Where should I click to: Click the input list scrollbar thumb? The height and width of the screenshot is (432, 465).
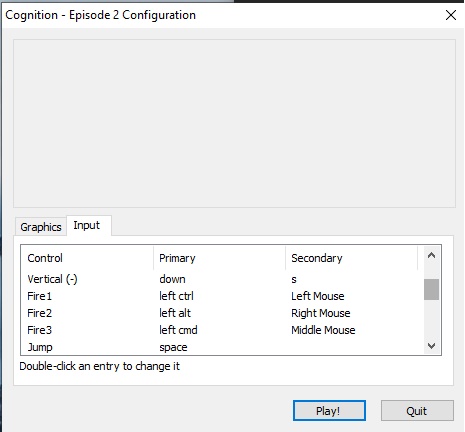(431, 289)
